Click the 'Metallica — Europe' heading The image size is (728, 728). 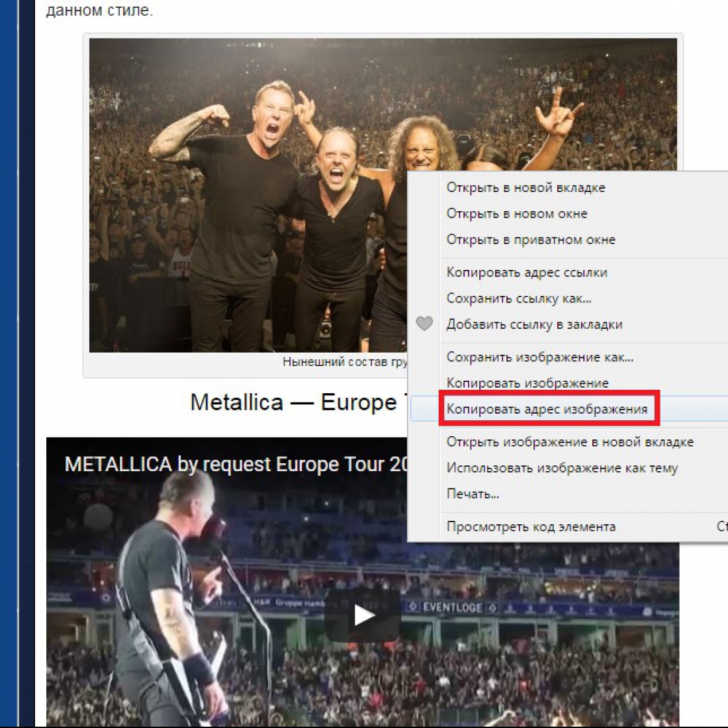(294, 402)
